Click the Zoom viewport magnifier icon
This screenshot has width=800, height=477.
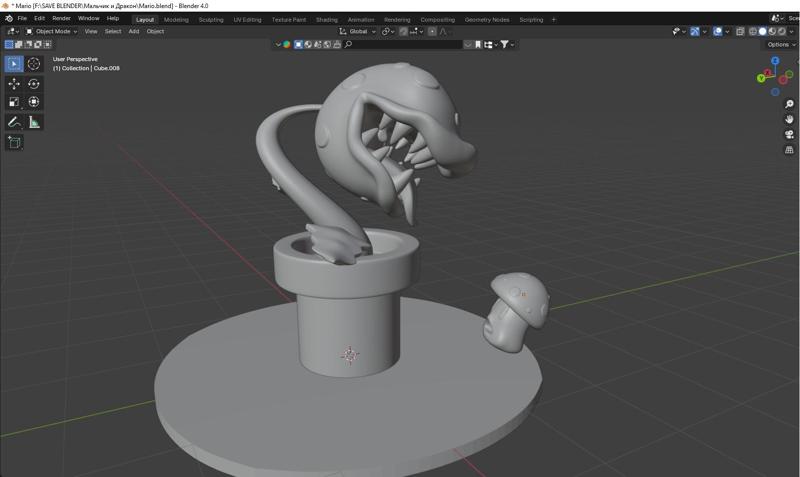click(x=789, y=104)
